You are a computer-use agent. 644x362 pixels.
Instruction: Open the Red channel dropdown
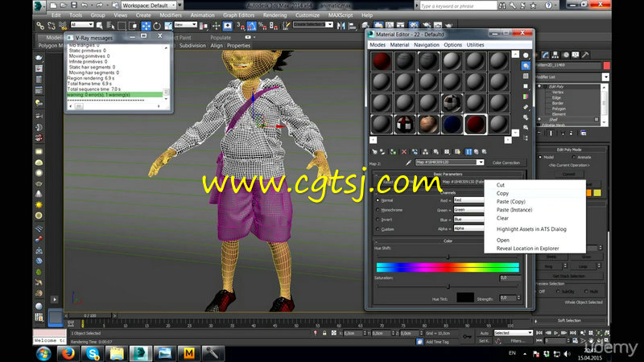[469, 200]
